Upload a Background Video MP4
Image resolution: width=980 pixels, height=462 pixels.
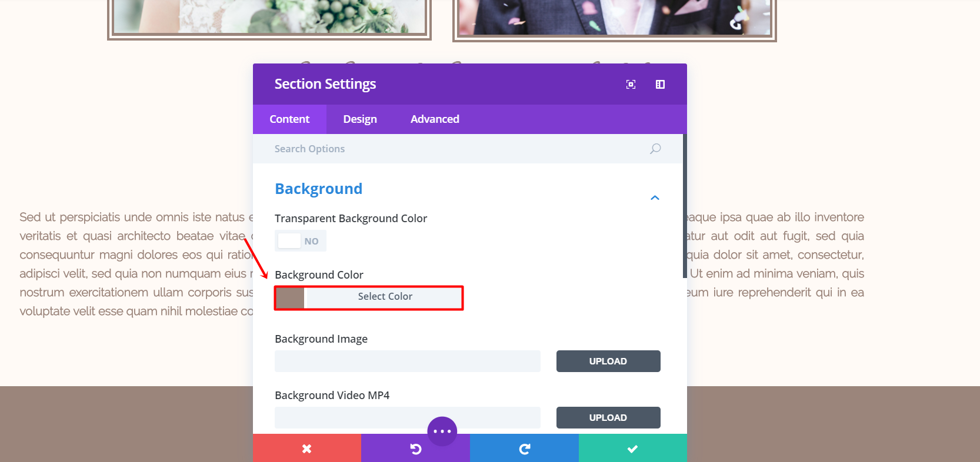(608, 418)
